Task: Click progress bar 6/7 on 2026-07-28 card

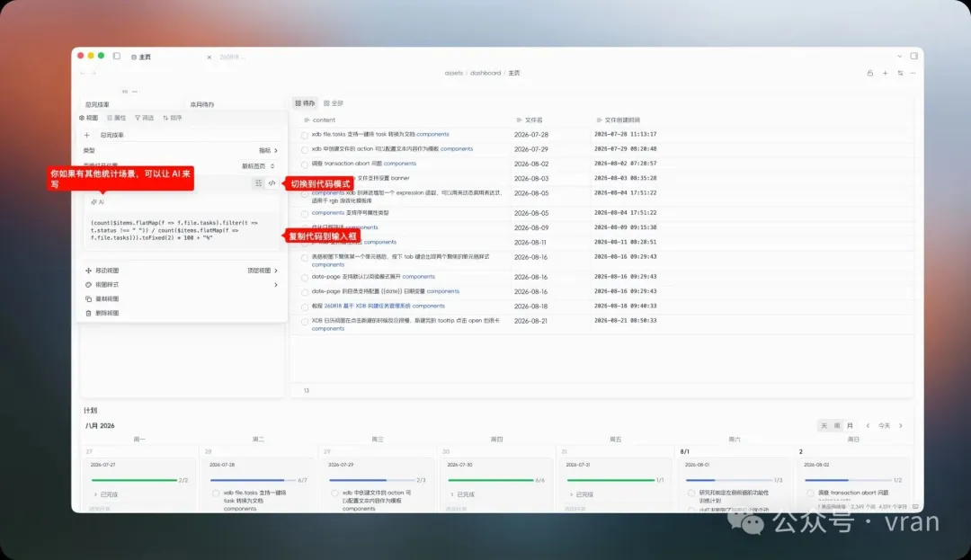Action: pyautogui.click(x=254, y=480)
